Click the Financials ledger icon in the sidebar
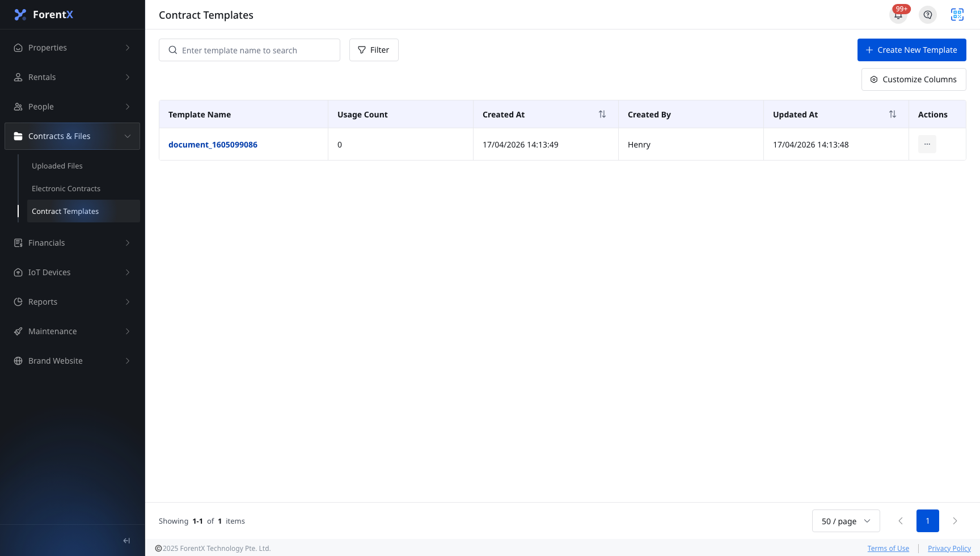 [x=18, y=243]
